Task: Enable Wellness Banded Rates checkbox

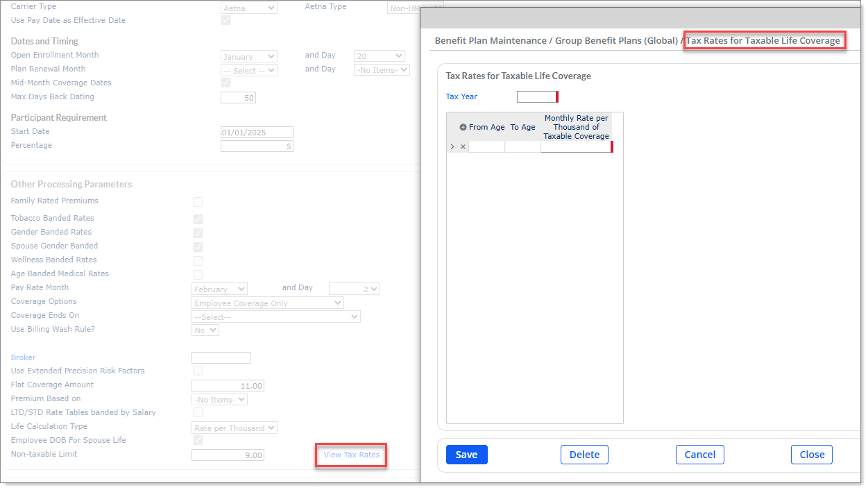Action: click(198, 261)
